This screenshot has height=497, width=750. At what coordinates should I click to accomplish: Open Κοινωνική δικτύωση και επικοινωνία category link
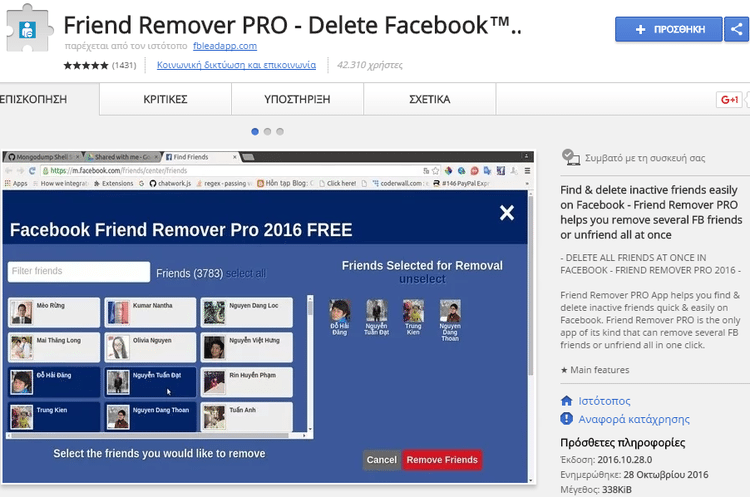tap(236, 65)
